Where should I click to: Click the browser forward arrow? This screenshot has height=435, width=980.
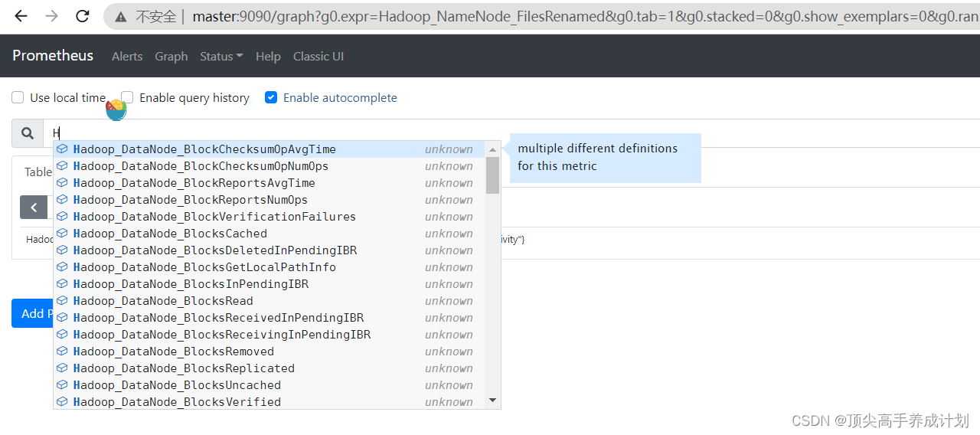tap(51, 16)
